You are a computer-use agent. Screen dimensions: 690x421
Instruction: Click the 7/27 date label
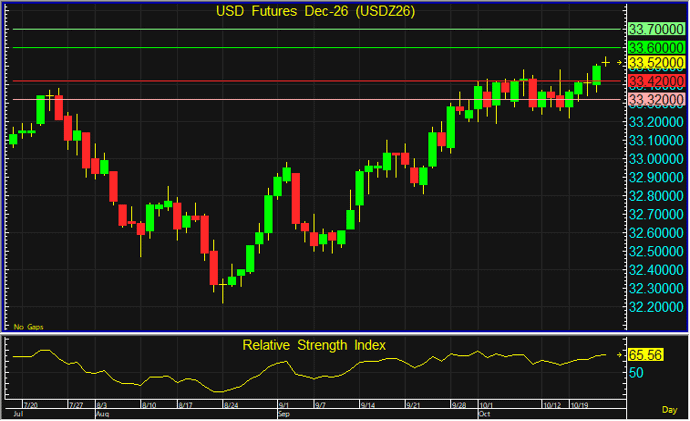pyautogui.click(x=76, y=405)
